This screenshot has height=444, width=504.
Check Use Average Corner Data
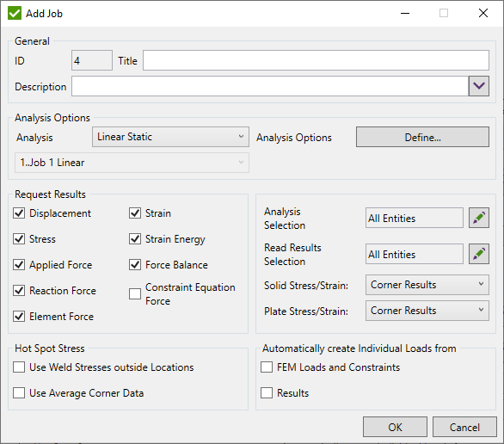pos(19,392)
